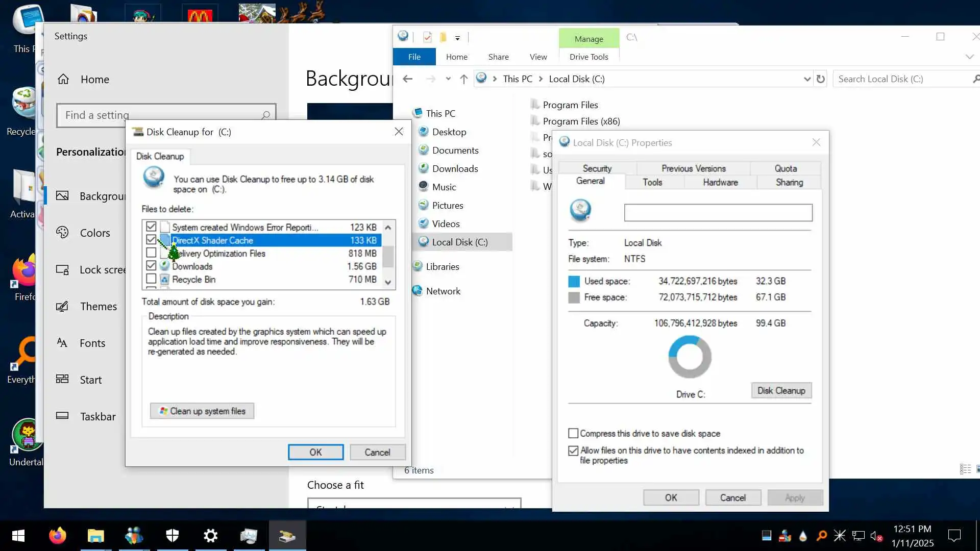Check the Recycle Bin checkbox
The width and height of the screenshot is (980, 551).
[151, 279]
